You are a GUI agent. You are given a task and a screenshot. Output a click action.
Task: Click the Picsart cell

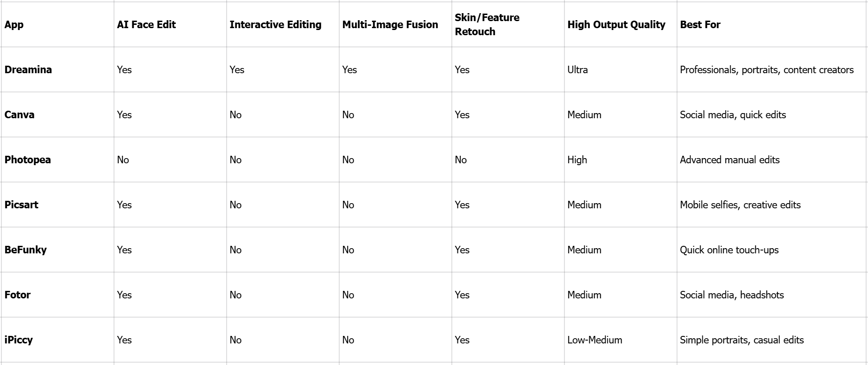pos(22,205)
